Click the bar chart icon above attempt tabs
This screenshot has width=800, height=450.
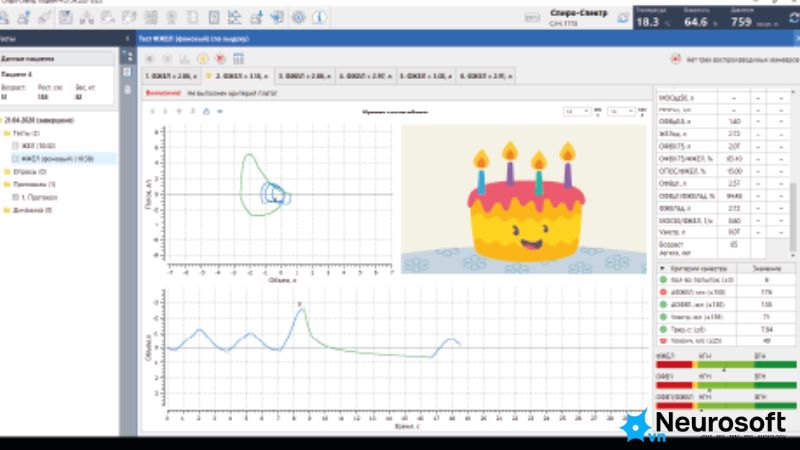point(184,59)
